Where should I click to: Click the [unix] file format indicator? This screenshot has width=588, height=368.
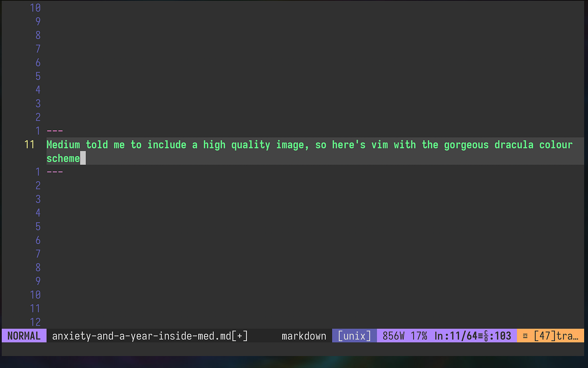coord(354,335)
